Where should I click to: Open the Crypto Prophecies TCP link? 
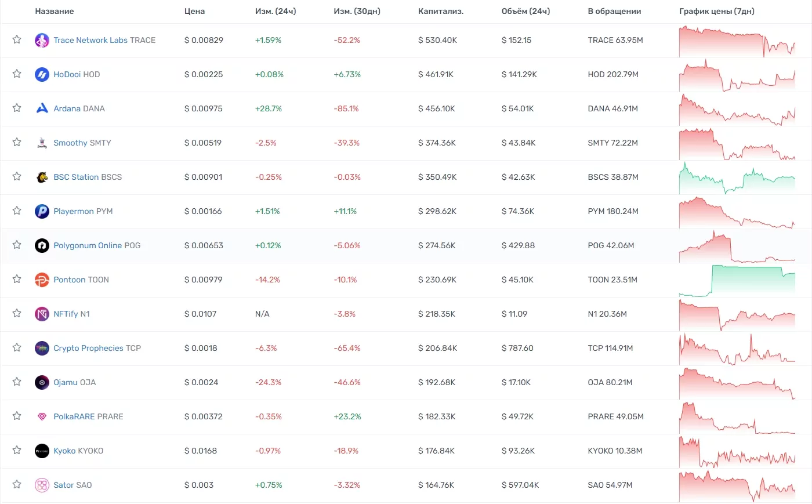coord(97,348)
